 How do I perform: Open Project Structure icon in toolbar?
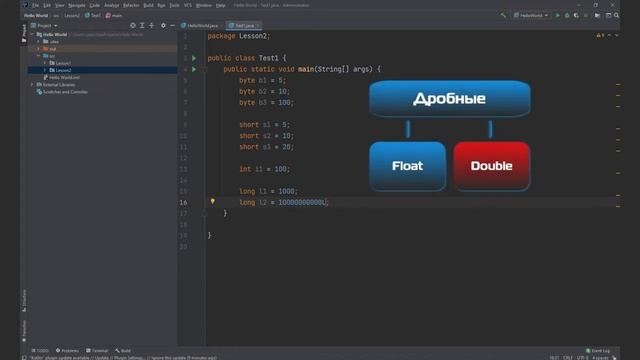tap(597, 15)
